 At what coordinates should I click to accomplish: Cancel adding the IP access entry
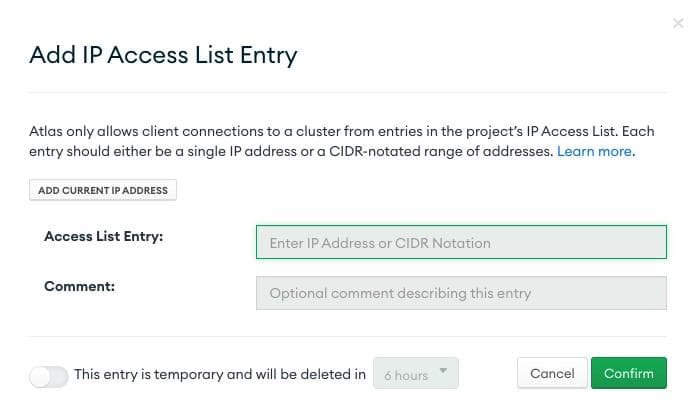click(552, 373)
